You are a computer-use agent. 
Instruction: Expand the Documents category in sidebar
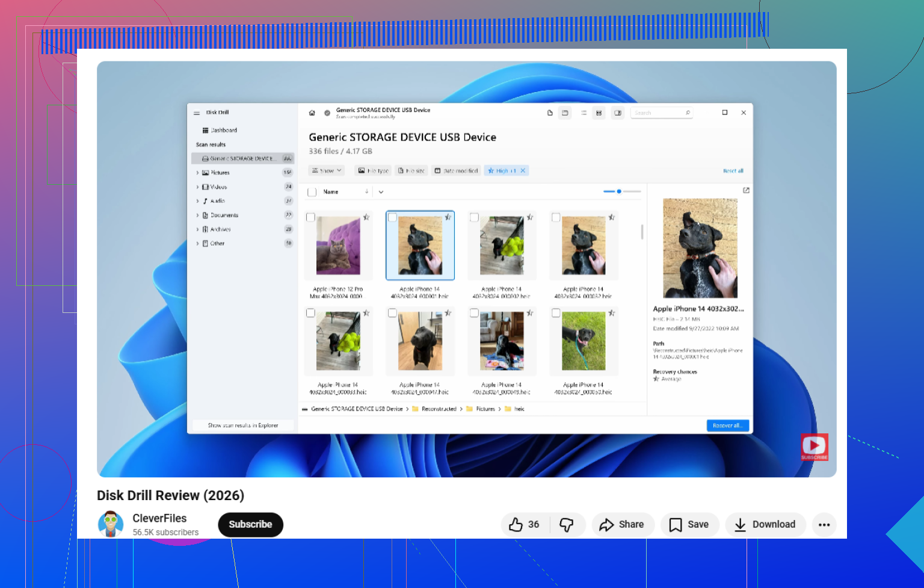[197, 215]
